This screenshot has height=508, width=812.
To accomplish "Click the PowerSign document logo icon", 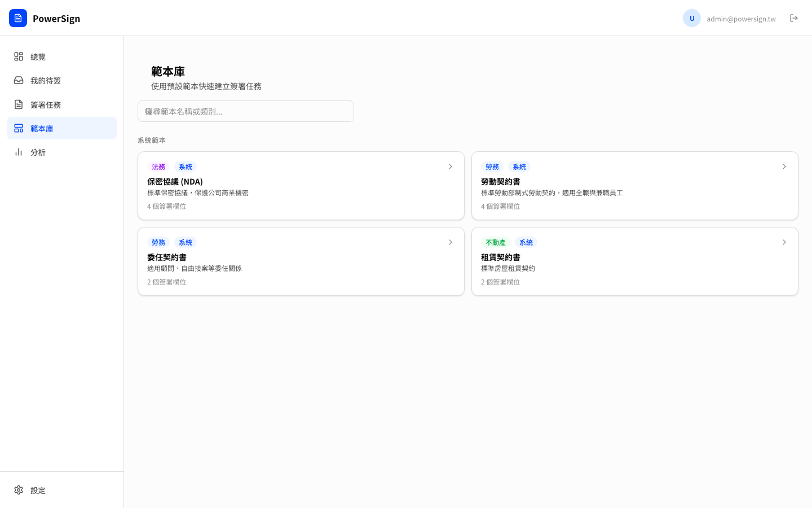I will point(18,18).
